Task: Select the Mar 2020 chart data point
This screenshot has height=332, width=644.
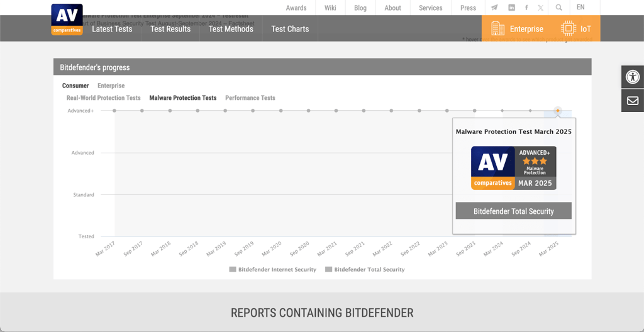Action: 281,111
